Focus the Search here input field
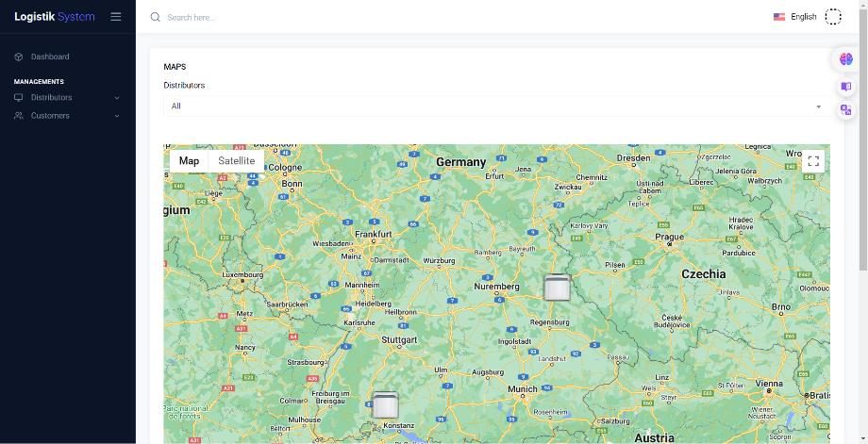 (192, 18)
